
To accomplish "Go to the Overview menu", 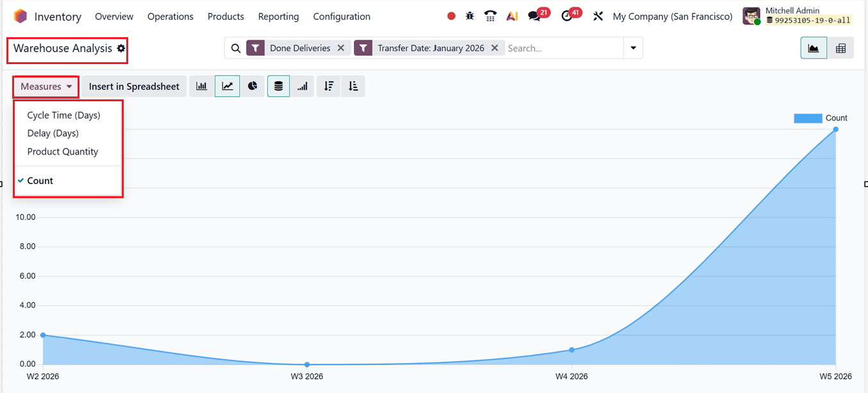I will coord(114,17).
